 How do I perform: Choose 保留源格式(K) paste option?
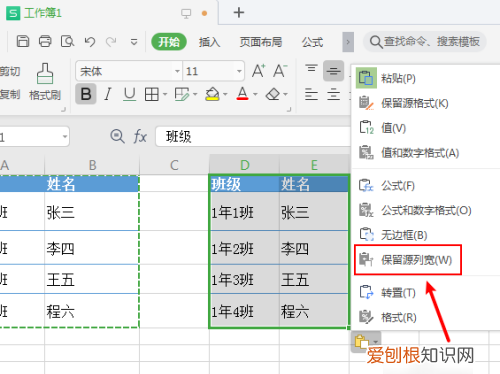(x=426, y=103)
